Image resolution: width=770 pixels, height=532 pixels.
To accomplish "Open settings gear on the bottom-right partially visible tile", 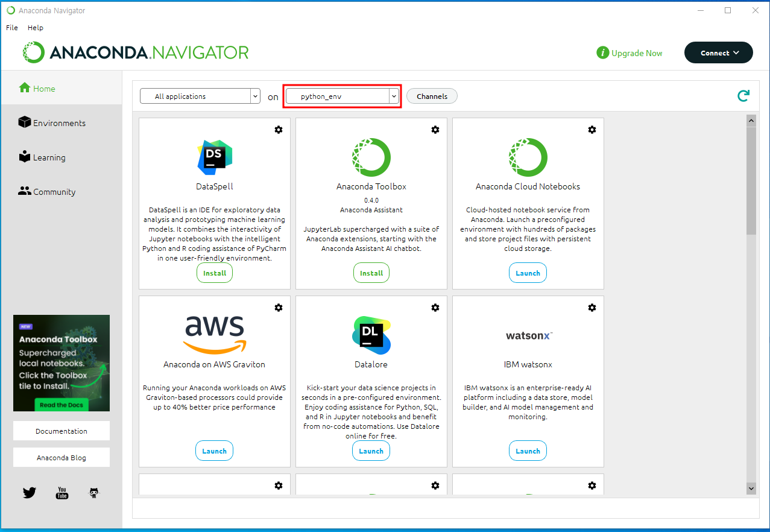I will point(592,486).
